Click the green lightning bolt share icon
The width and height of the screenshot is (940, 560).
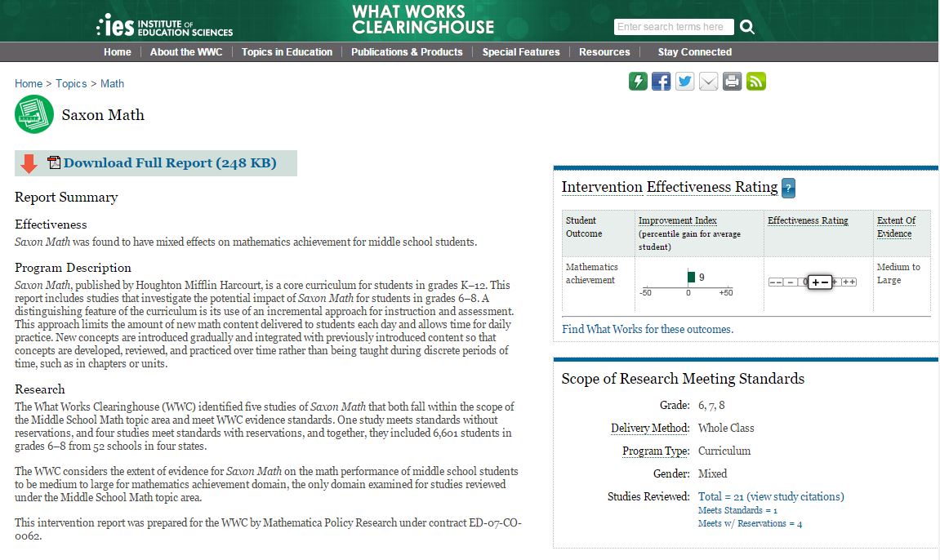pos(638,82)
